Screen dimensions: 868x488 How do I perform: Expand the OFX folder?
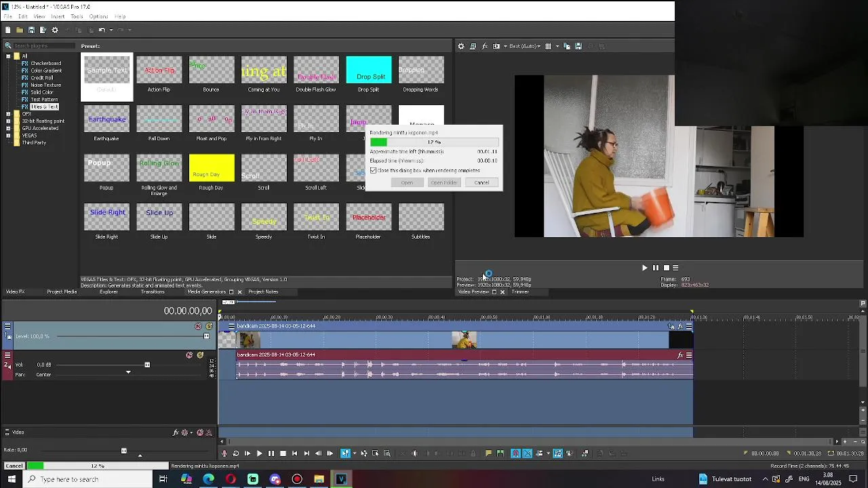[8, 114]
